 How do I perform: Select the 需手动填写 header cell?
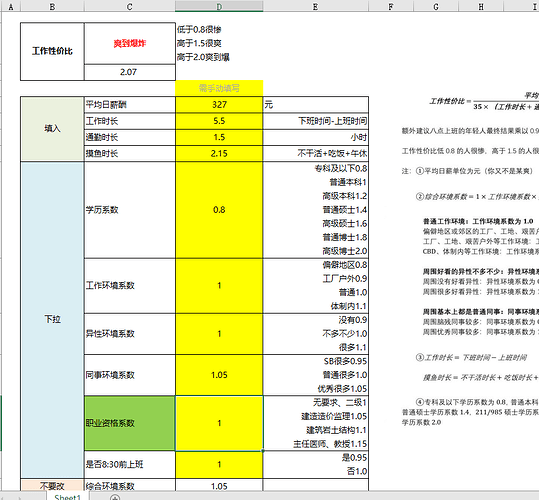[x=219, y=88]
